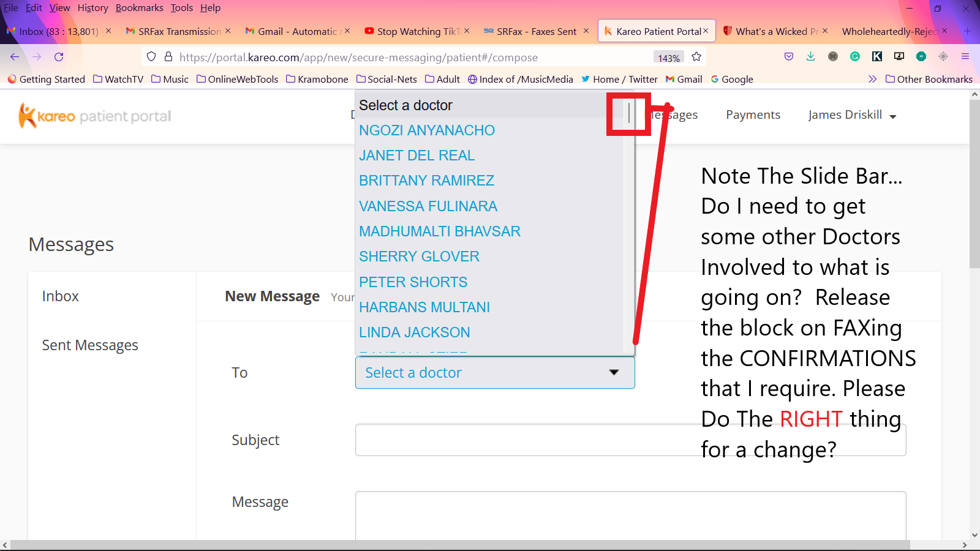
Task: Open the Social-Nets bookmark folder
Action: [x=386, y=79]
